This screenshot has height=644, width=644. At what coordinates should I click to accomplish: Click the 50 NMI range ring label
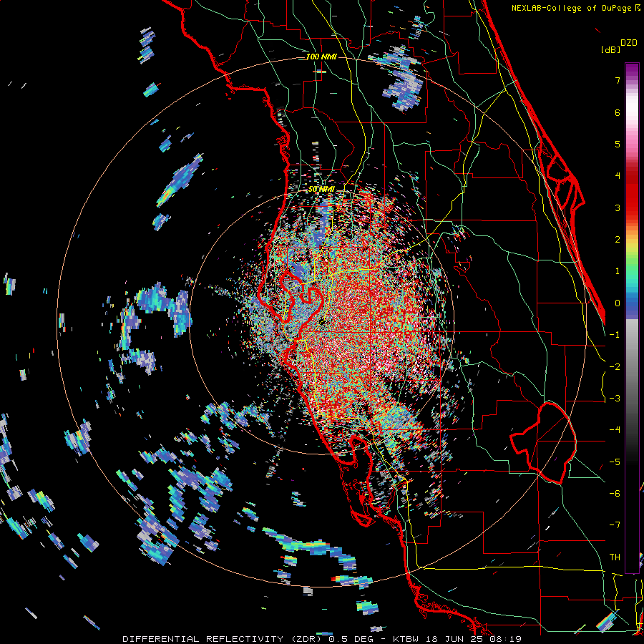pyautogui.click(x=321, y=190)
